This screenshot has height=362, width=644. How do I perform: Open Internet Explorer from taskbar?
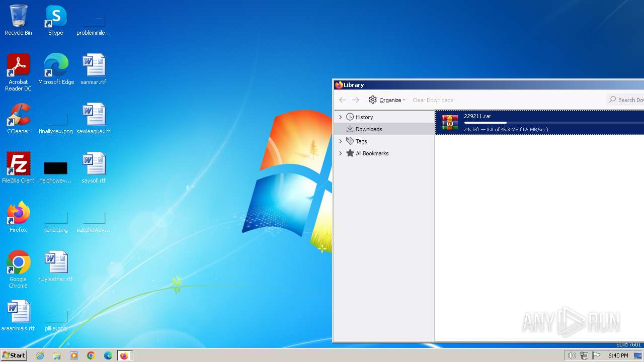40,355
